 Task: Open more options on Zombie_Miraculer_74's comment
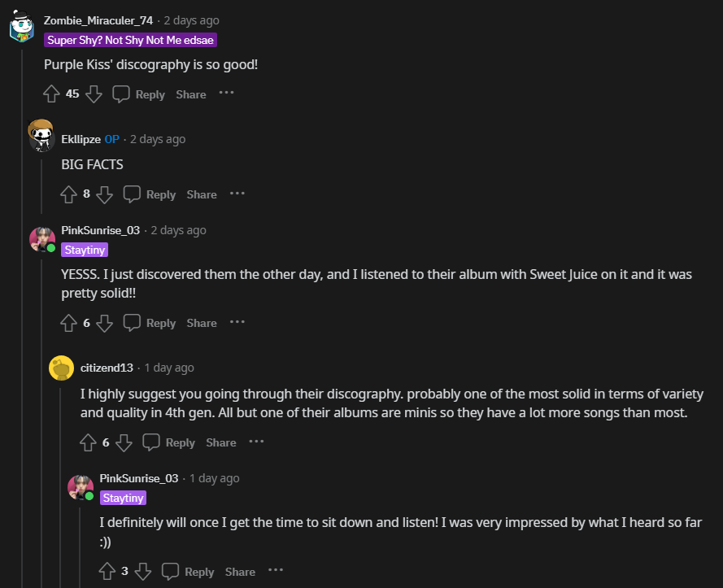226,94
